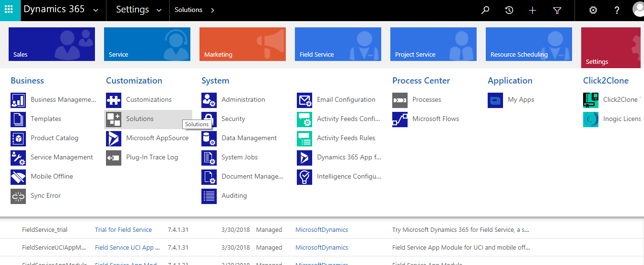644x265 pixels.
Task: Click the Mobile Offline icon
Action: [18, 177]
